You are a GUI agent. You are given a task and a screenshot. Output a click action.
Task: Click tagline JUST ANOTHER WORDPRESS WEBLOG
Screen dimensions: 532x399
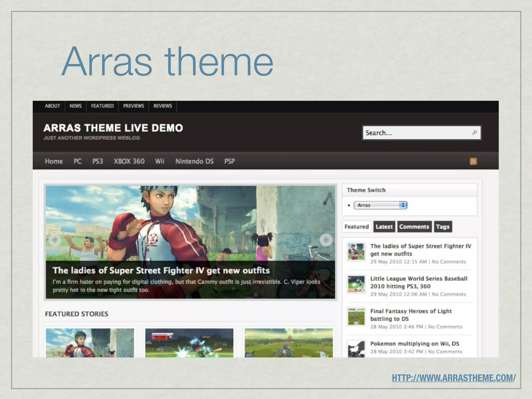pos(92,138)
